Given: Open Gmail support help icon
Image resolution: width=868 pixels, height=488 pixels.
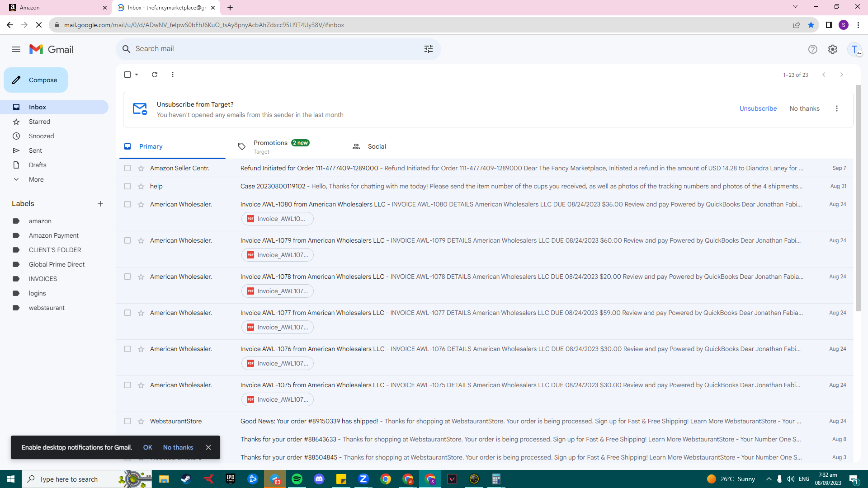Looking at the screenshot, I should (813, 49).
